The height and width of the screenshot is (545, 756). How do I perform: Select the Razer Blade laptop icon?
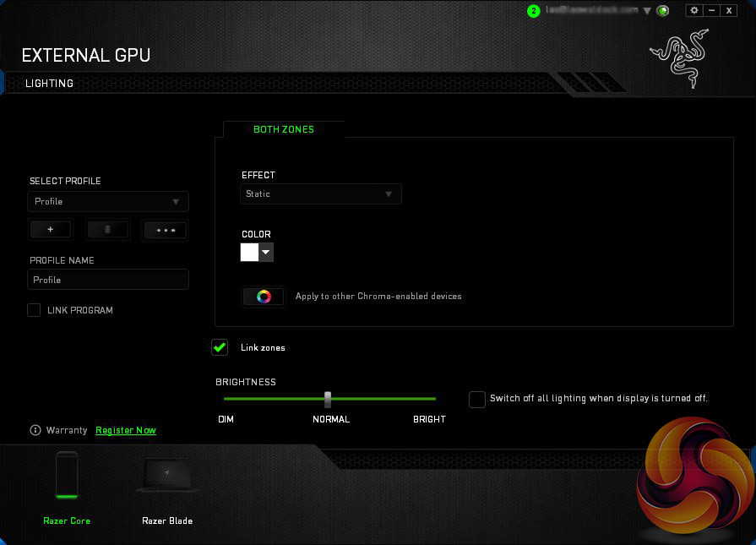(x=166, y=475)
